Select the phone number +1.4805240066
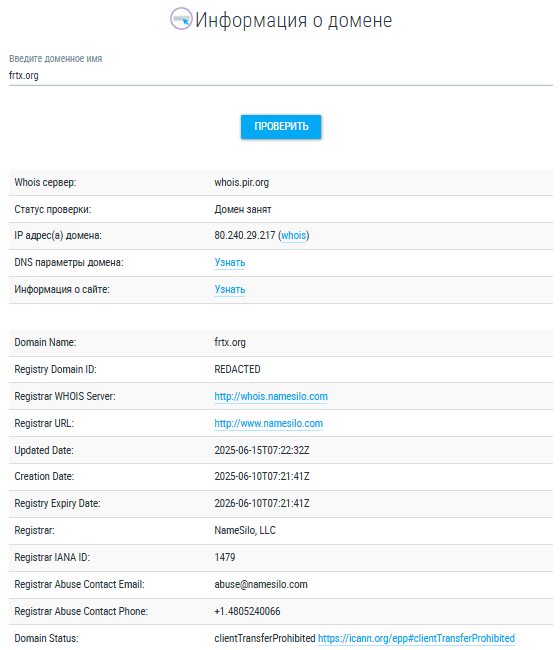Viewport: 560px width, 650px height. point(247,611)
